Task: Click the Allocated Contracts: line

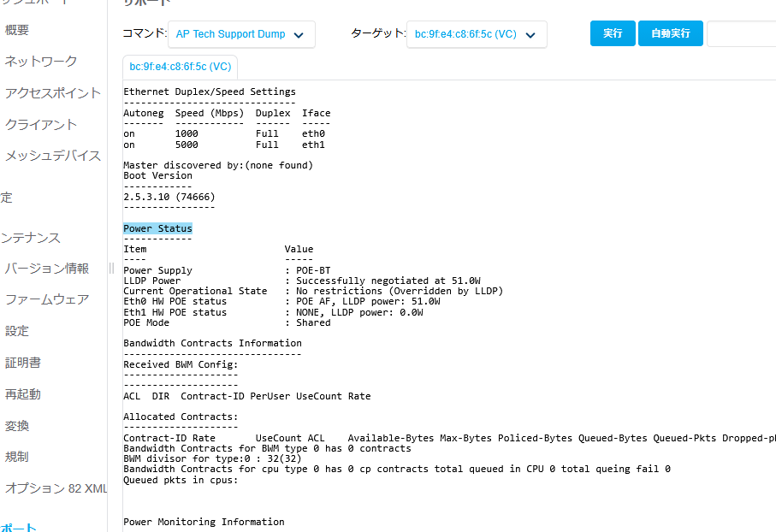Action: click(x=181, y=417)
